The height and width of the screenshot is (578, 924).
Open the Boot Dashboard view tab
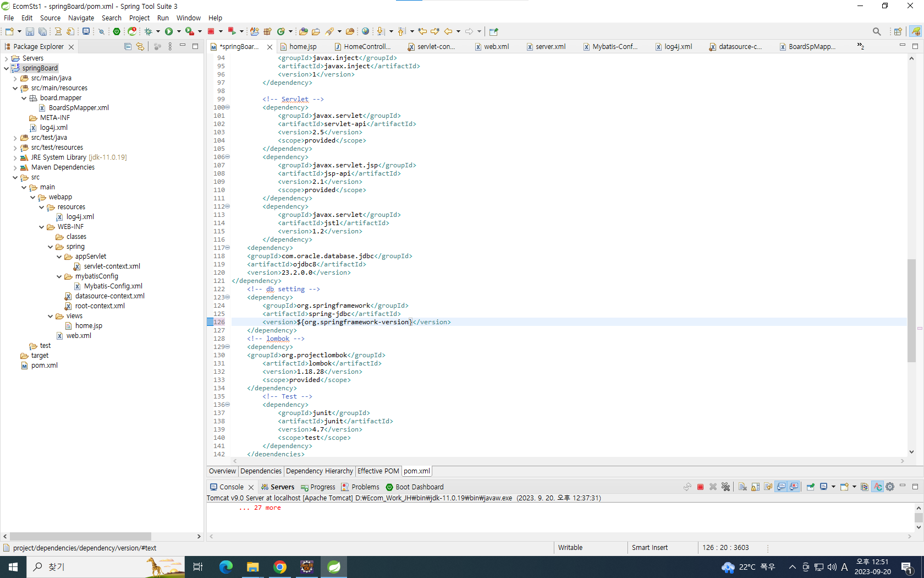click(x=415, y=487)
